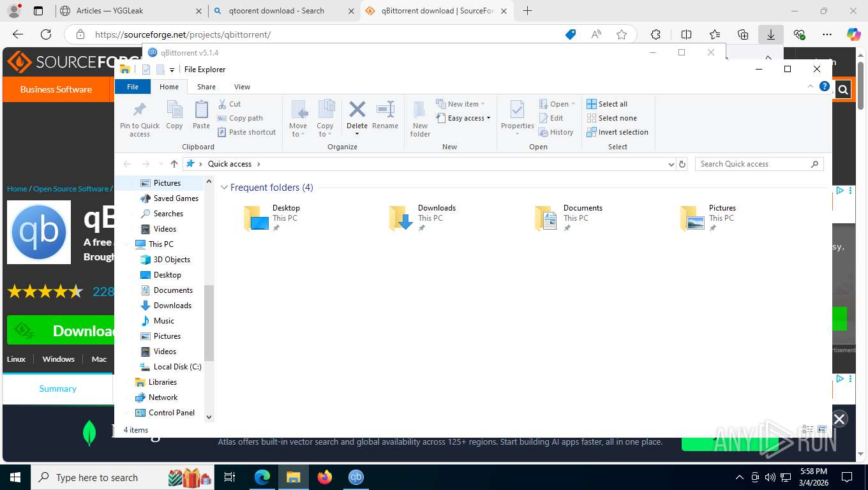Click Select all

607,104
